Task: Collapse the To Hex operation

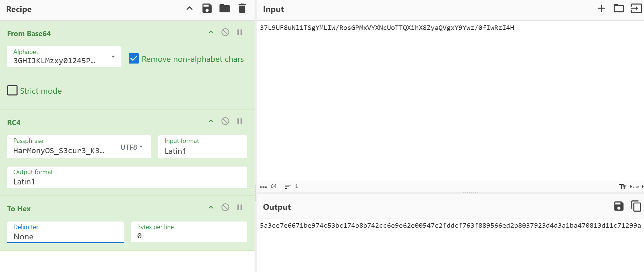Action: (211, 207)
